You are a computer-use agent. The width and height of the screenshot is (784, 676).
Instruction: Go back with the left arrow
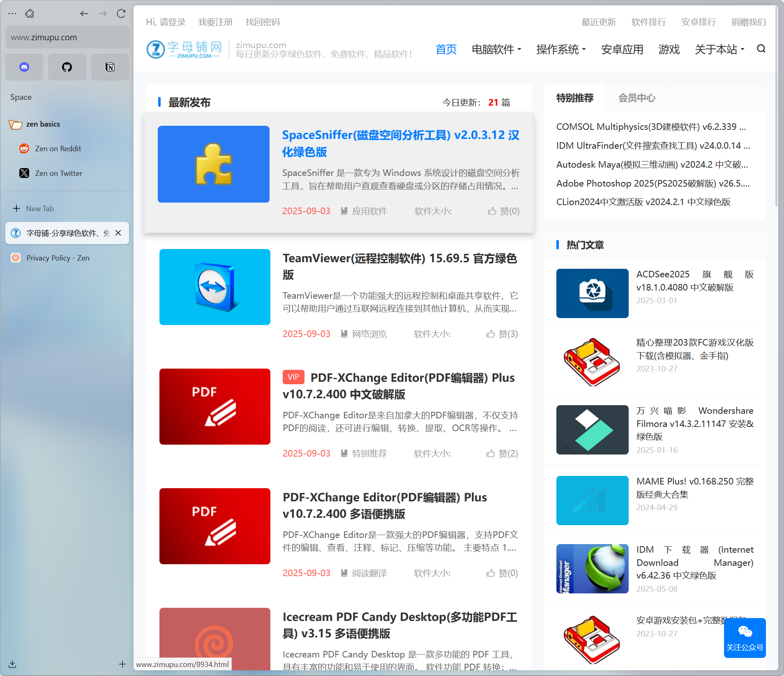tap(84, 14)
